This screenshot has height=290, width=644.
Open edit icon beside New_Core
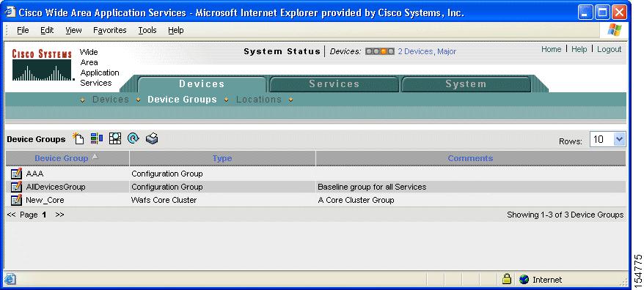pyautogui.click(x=16, y=200)
